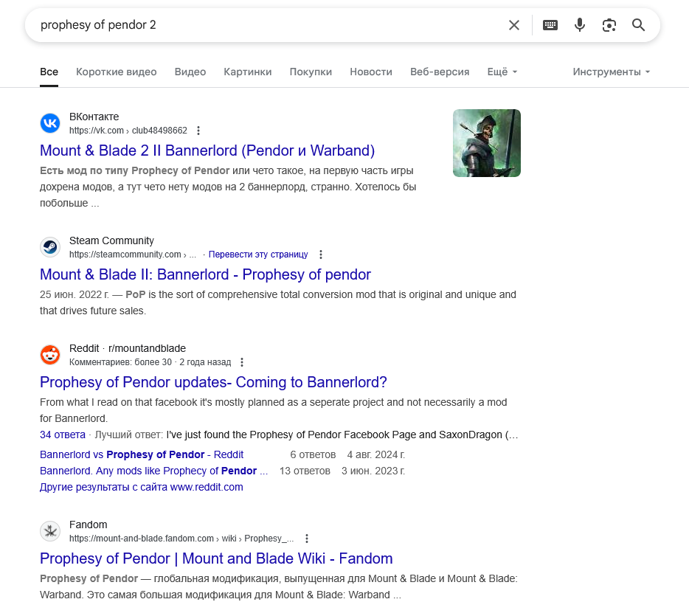This screenshot has height=616, width=689.
Task: Open Другие результаты с сайта www.reddit.com
Action: (142, 487)
